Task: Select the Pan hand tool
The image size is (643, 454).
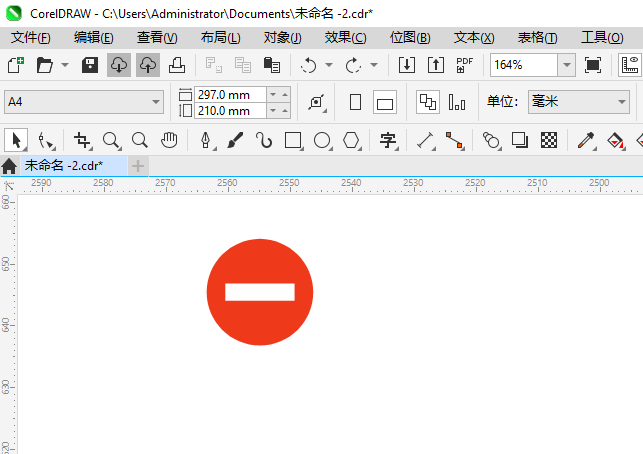Action: pyautogui.click(x=169, y=140)
